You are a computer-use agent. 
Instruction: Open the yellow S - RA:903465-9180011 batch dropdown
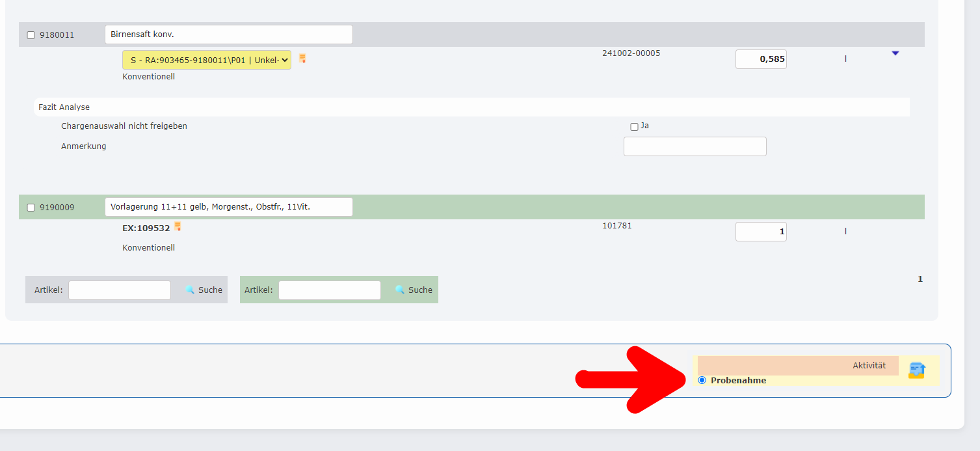coord(206,60)
